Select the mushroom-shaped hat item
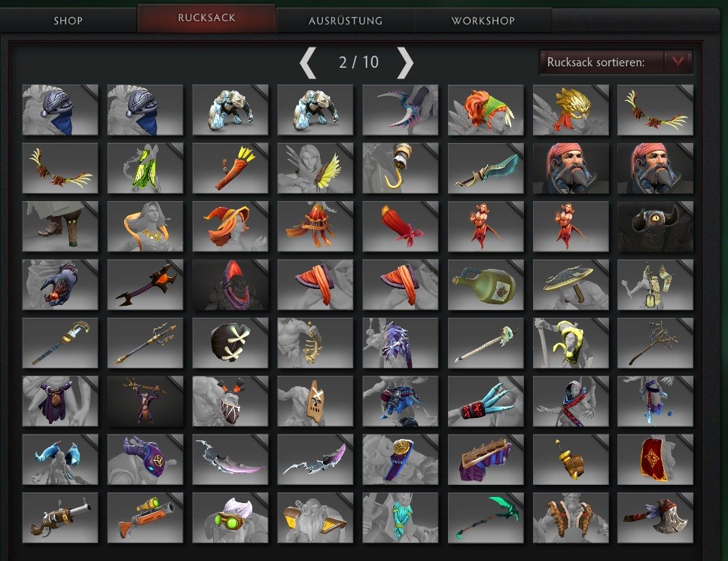 coord(571,285)
